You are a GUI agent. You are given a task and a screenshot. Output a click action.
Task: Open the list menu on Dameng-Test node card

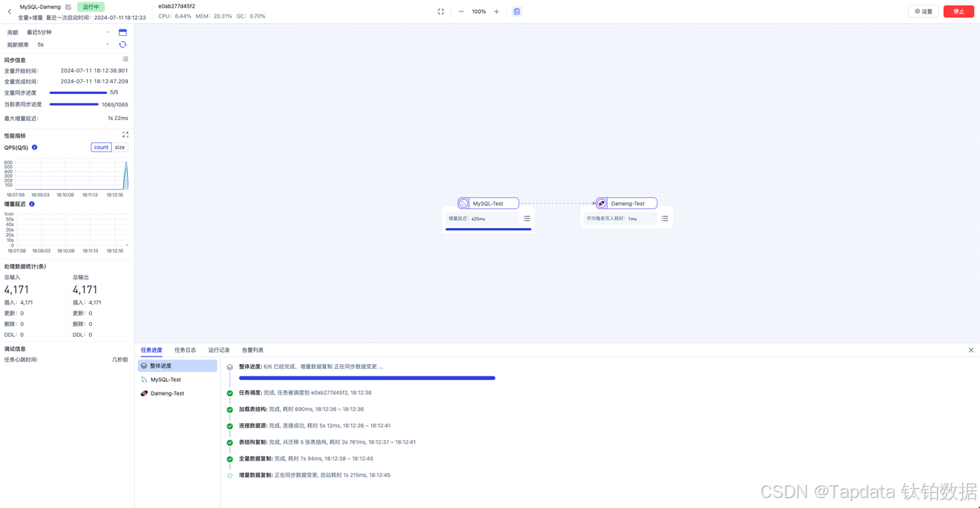point(665,219)
